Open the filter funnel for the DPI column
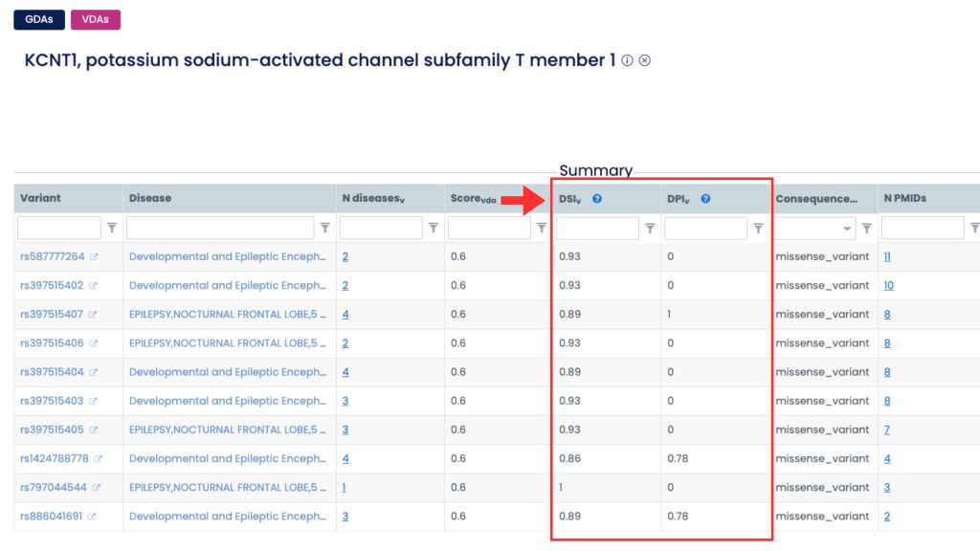 [x=758, y=228]
